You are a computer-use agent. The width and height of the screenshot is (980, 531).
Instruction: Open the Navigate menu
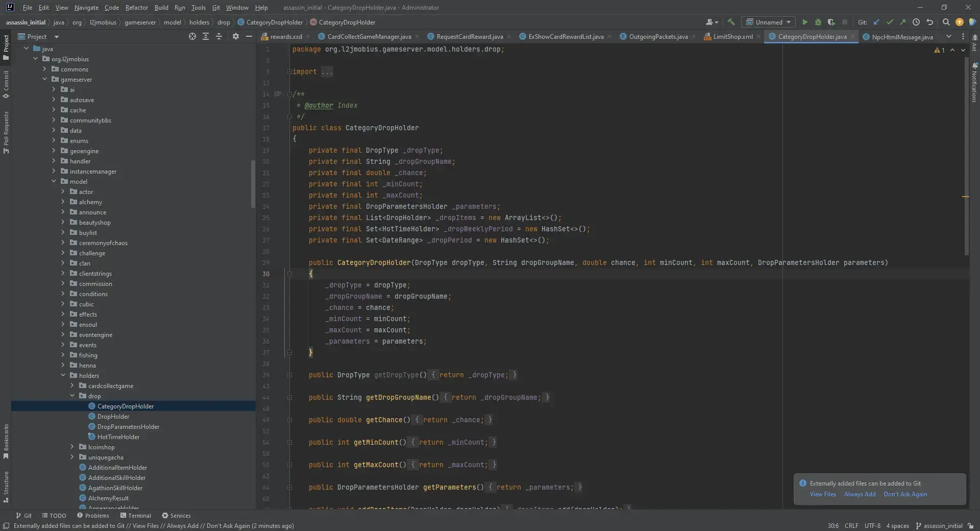(x=86, y=7)
